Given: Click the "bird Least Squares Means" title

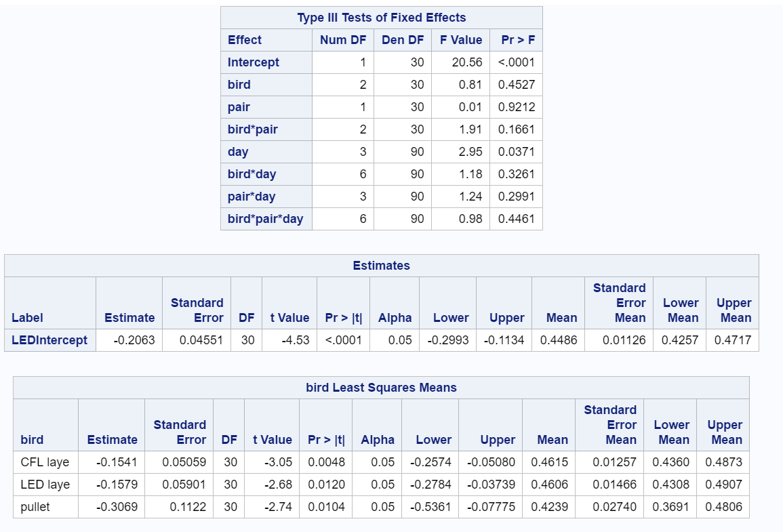Looking at the screenshot, I should tap(381, 388).
